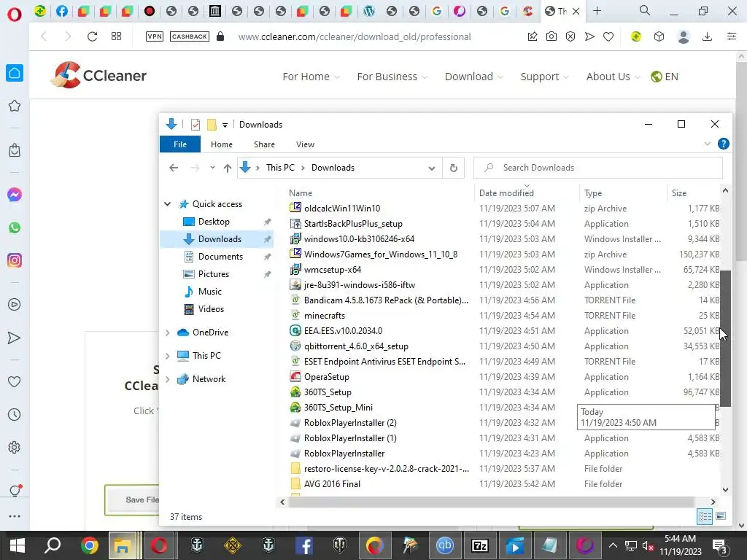Open WhatsApp in Opera sidebar
This screenshot has height=560, width=747.
(15, 227)
